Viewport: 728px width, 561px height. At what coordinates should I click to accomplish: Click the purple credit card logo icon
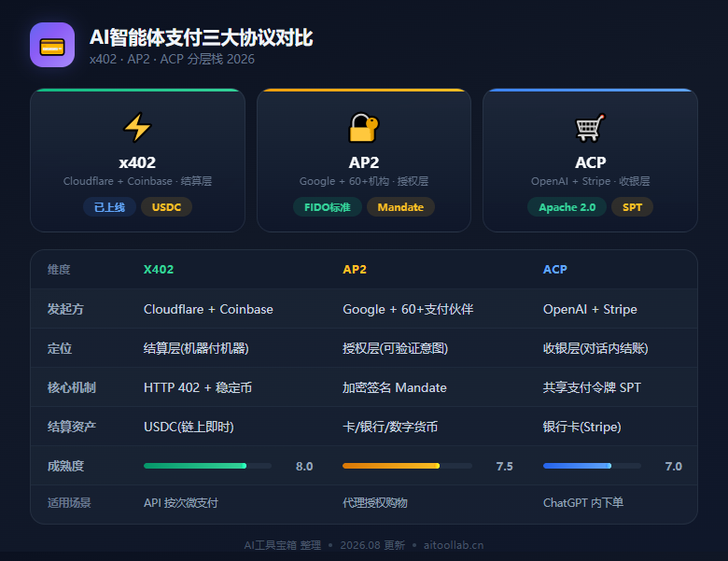52,45
